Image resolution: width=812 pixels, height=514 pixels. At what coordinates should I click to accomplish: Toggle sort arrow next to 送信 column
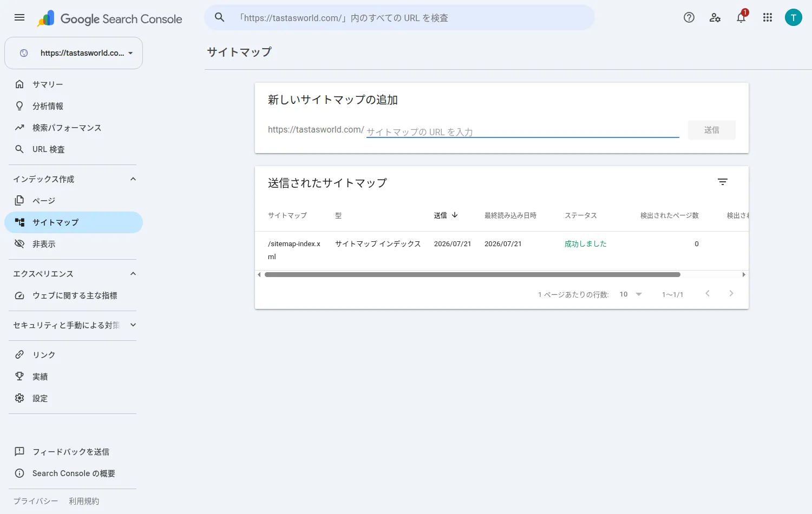(x=455, y=215)
